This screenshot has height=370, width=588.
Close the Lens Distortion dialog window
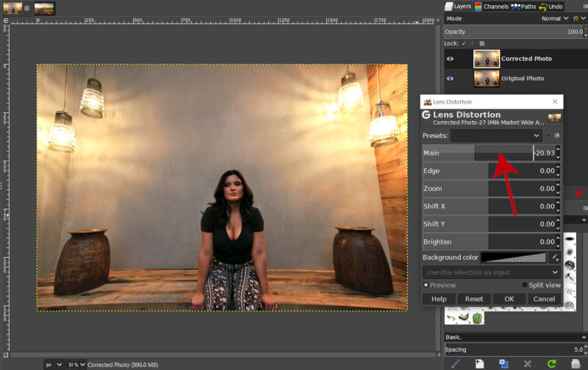(x=555, y=101)
